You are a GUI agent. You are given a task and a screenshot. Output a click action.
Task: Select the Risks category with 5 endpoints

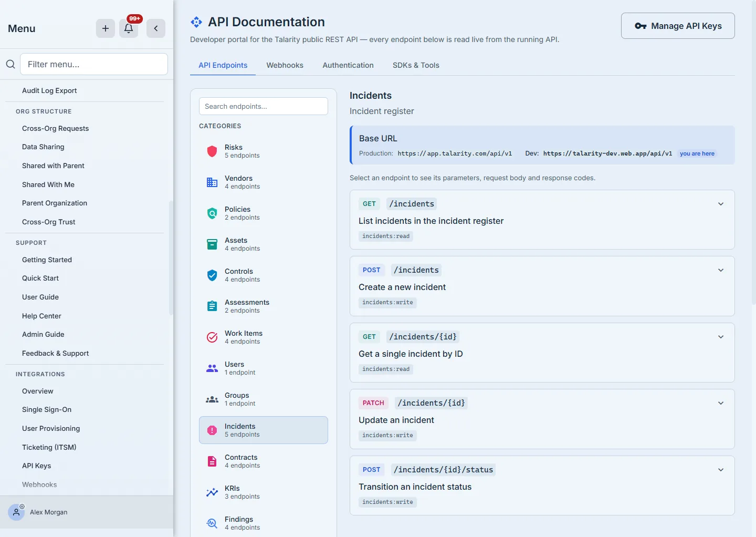(264, 151)
